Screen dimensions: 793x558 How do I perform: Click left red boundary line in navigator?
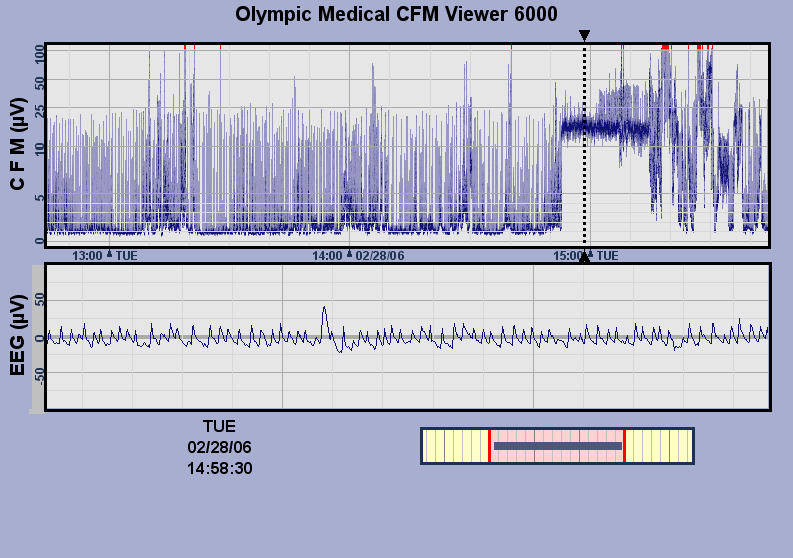(x=489, y=446)
